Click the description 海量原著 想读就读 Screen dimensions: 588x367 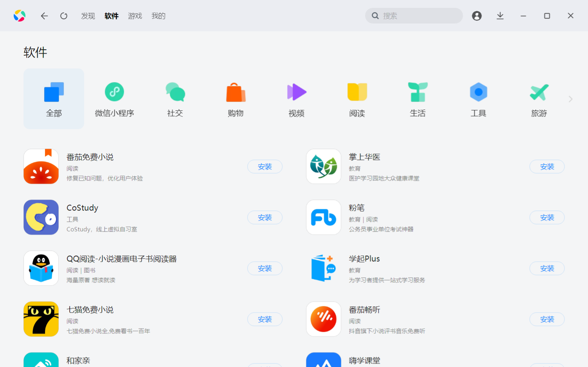pos(91,280)
